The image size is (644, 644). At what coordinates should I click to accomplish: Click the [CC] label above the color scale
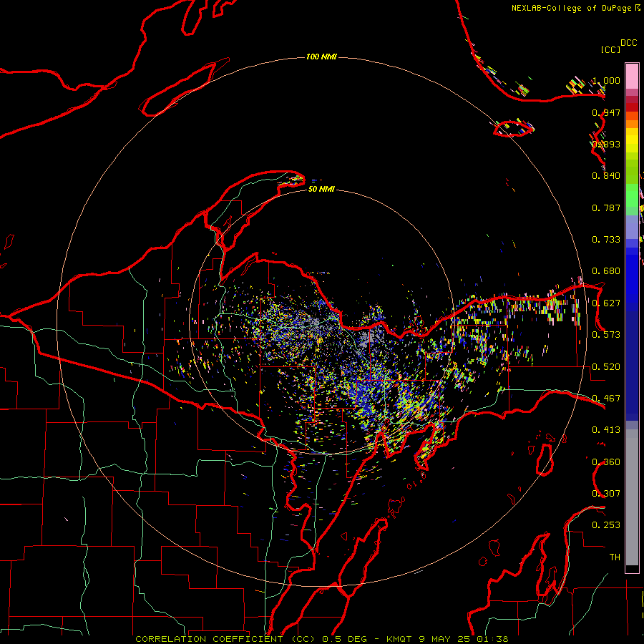coord(610,49)
